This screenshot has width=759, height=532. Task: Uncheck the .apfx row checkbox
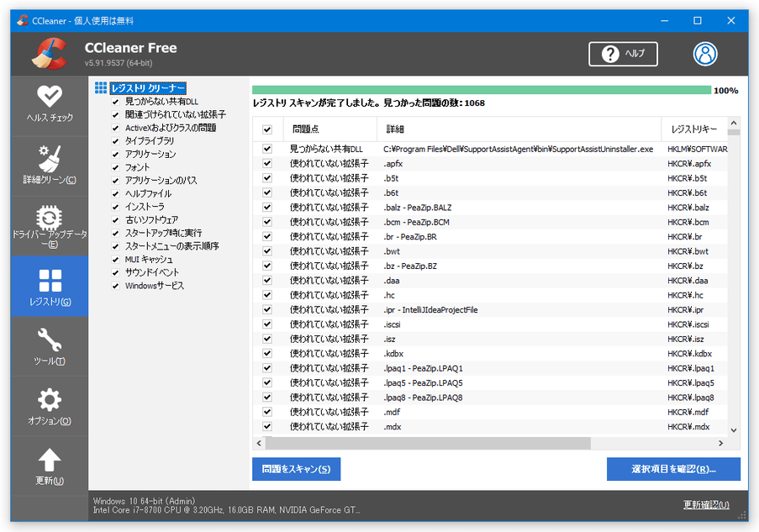(267, 163)
